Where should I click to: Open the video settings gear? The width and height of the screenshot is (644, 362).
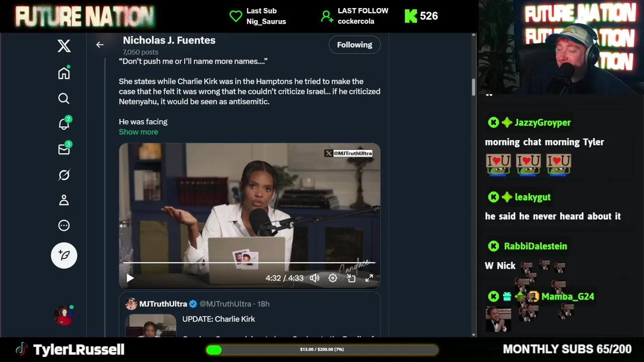(333, 278)
